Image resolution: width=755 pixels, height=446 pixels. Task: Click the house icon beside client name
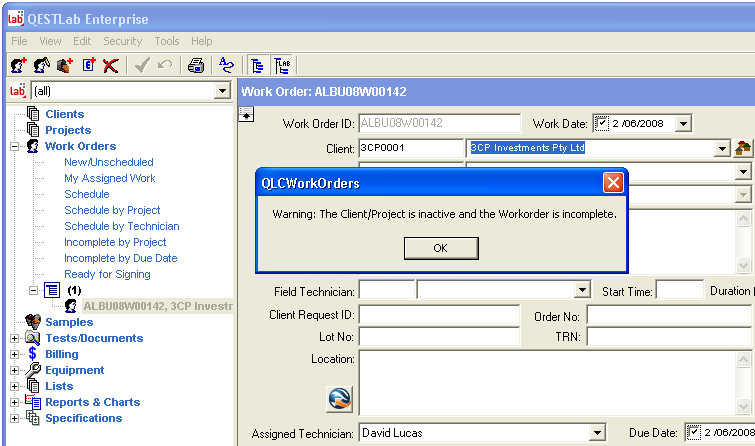743,148
